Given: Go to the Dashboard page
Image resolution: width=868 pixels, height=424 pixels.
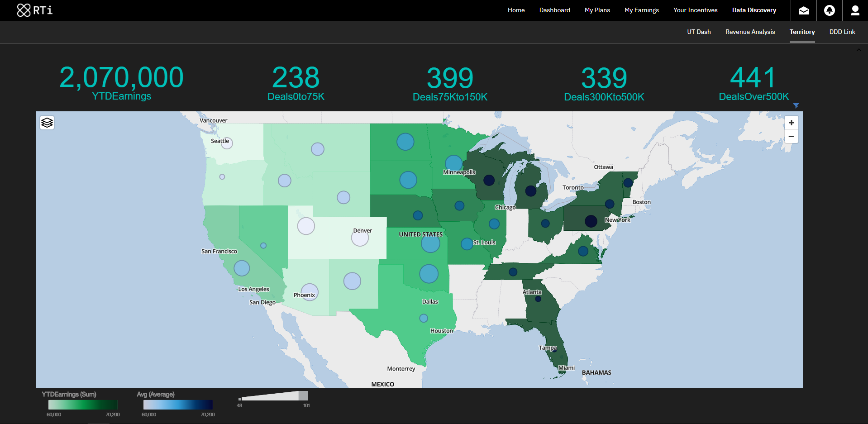Looking at the screenshot, I should coord(554,10).
